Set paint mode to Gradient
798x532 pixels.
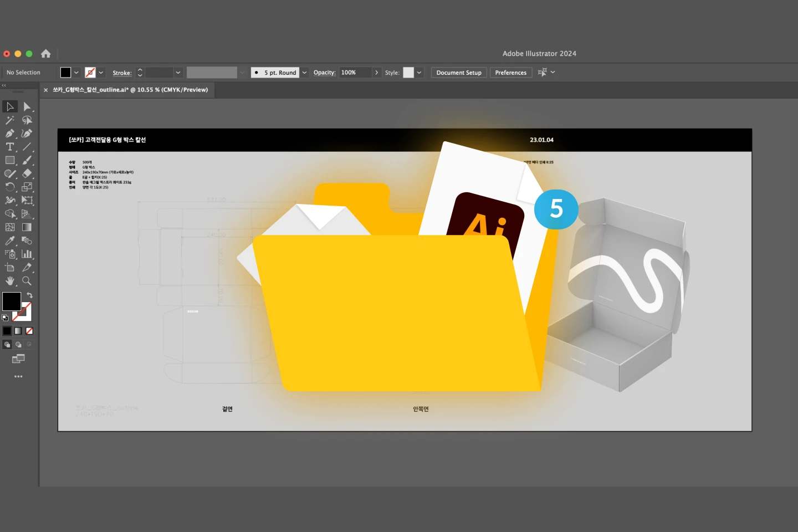[x=18, y=331]
